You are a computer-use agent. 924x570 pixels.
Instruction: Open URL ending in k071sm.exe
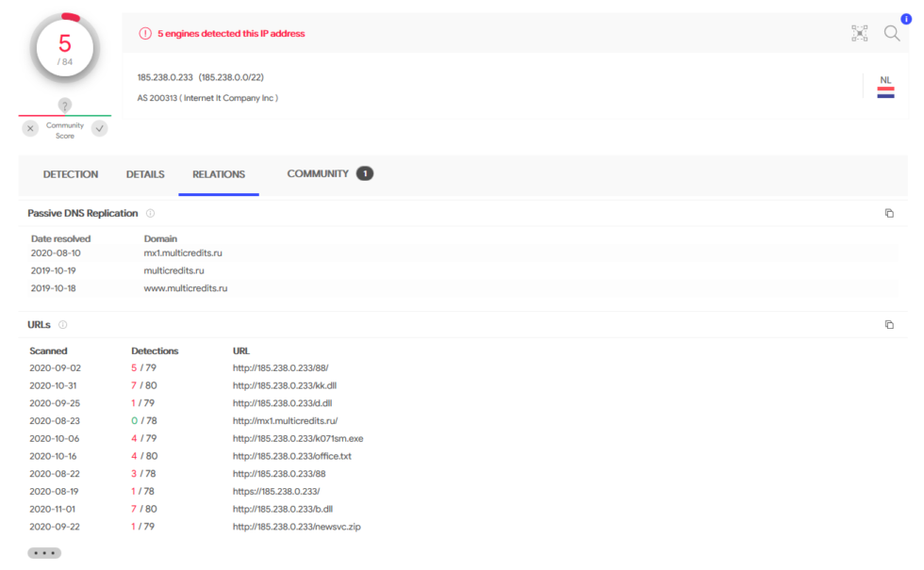coord(298,438)
